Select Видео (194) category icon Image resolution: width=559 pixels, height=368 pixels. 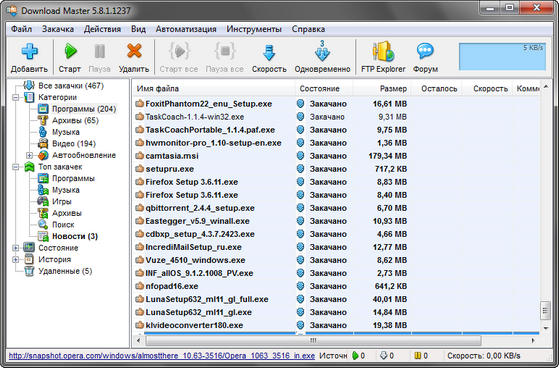(x=43, y=144)
